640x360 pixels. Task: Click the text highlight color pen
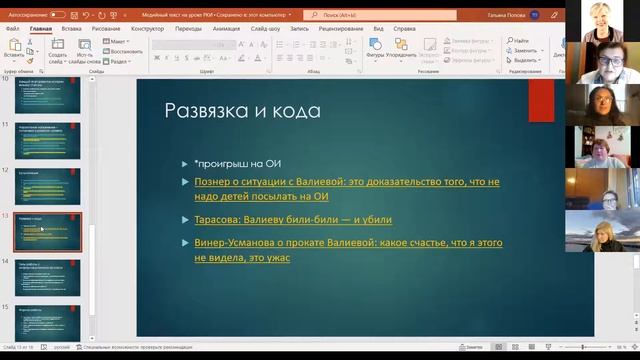(242, 58)
